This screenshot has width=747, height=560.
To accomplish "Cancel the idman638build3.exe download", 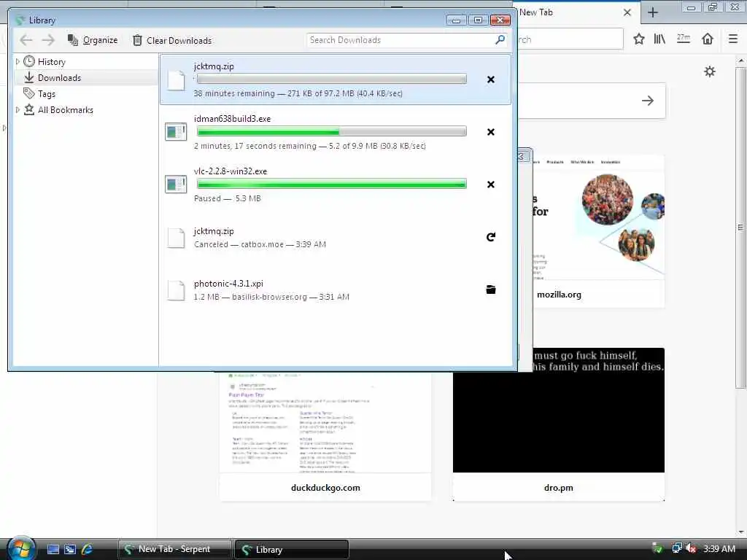I will point(491,132).
